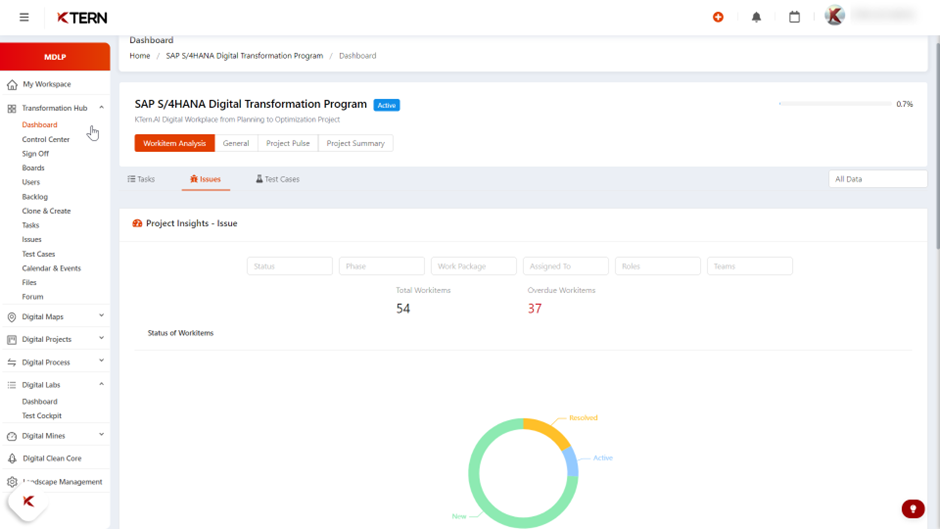The image size is (940, 529).
Task: Open the Work Package filter dropdown
Action: point(474,266)
